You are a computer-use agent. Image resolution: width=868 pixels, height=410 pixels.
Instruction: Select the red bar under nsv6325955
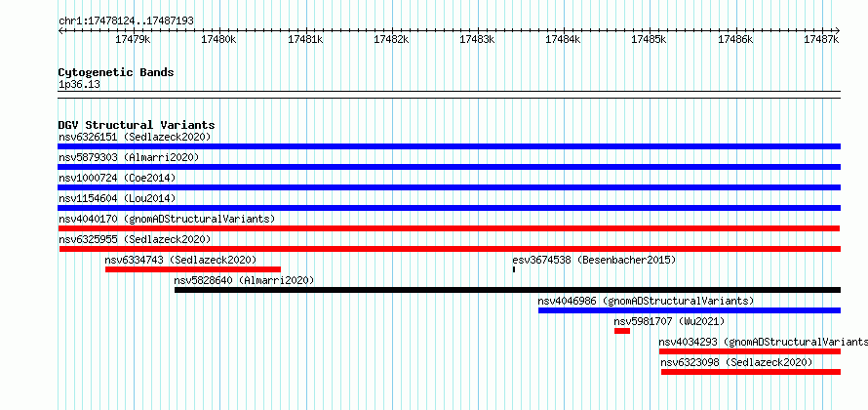click(450, 249)
